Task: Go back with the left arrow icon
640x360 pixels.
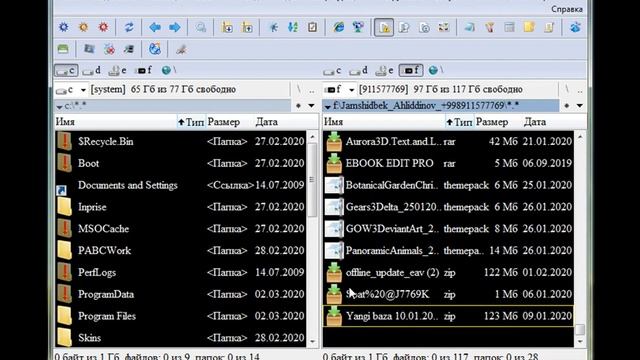Action: pos(155,27)
